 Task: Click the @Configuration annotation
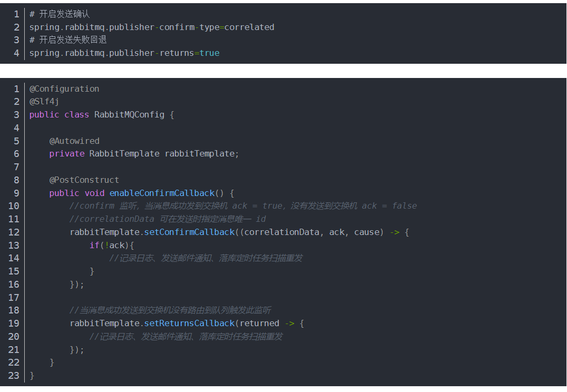[x=64, y=89]
